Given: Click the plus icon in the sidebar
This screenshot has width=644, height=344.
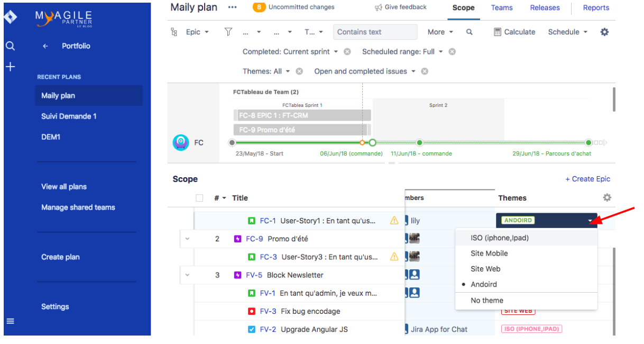Looking at the screenshot, I should 10,67.
